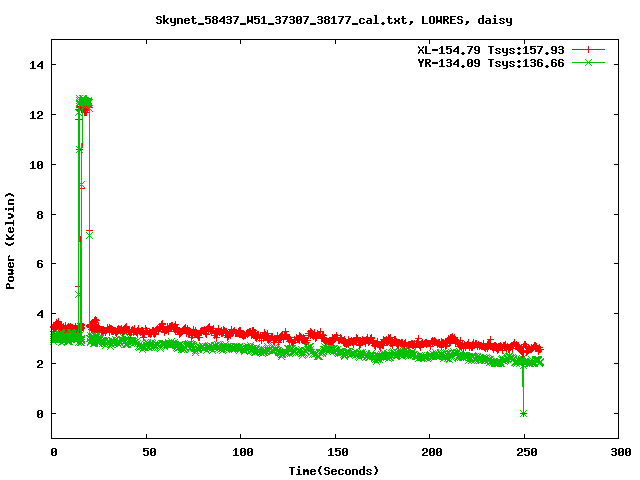Screen dimensions: 640x480
Task: Click the x-axis tick label 100
Action: tap(243, 452)
